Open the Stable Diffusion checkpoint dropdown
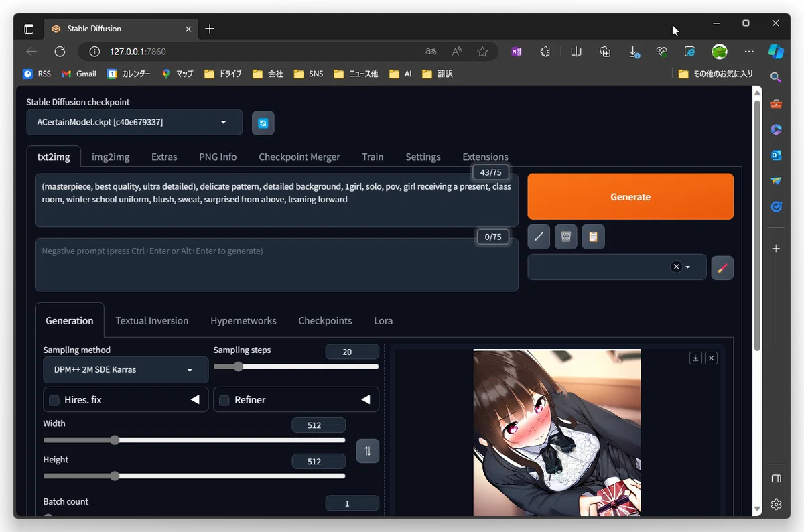Screen dimensions: 804x532 pyautogui.click(x=135, y=122)
